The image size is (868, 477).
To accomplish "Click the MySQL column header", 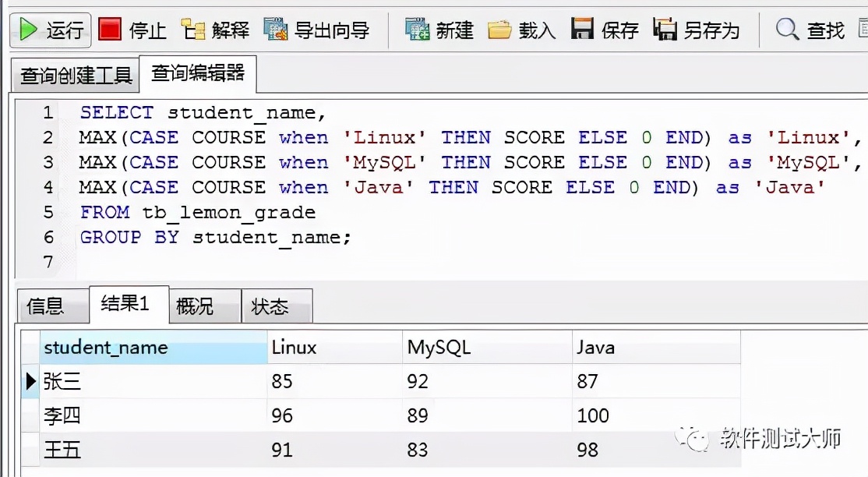I will [439, 348].
